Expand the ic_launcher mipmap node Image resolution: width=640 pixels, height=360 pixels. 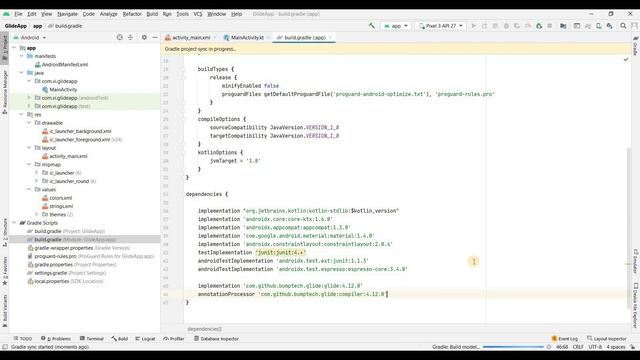point(36,173)
